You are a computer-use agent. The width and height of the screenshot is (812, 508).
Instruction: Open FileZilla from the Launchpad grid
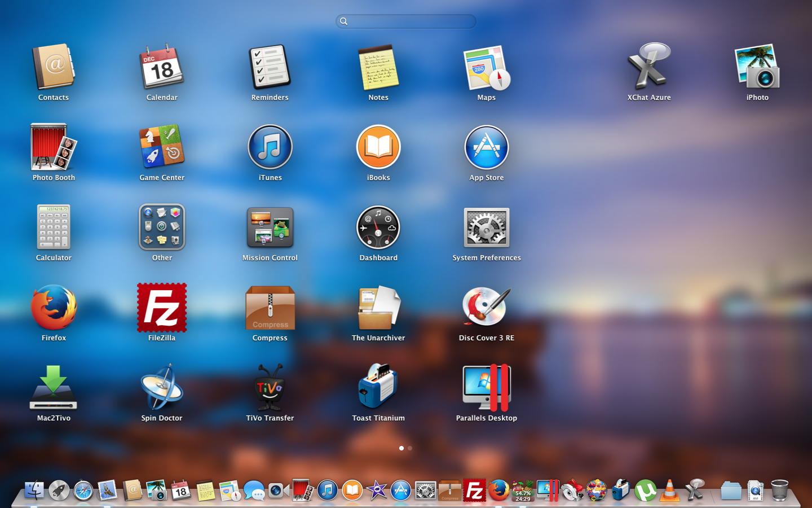click(x=162, y=308)
